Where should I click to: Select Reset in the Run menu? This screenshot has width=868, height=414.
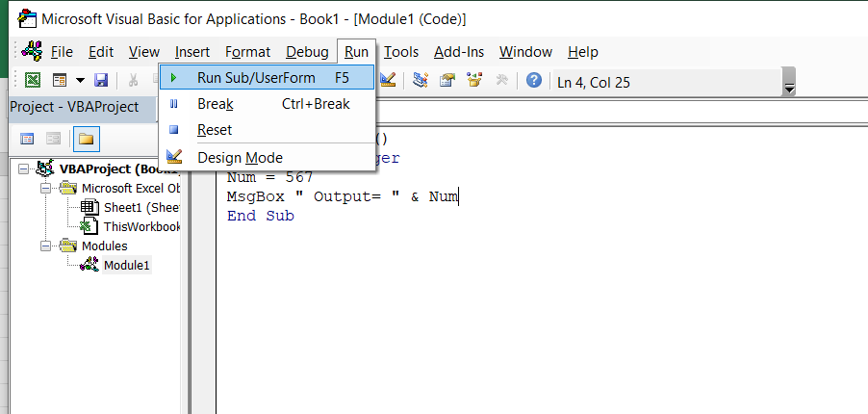(215, 129)
